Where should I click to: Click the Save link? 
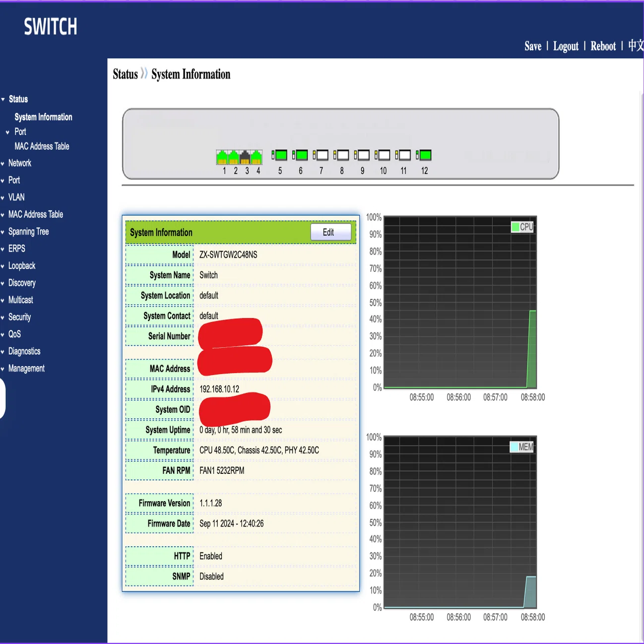(x=533, y=46)
